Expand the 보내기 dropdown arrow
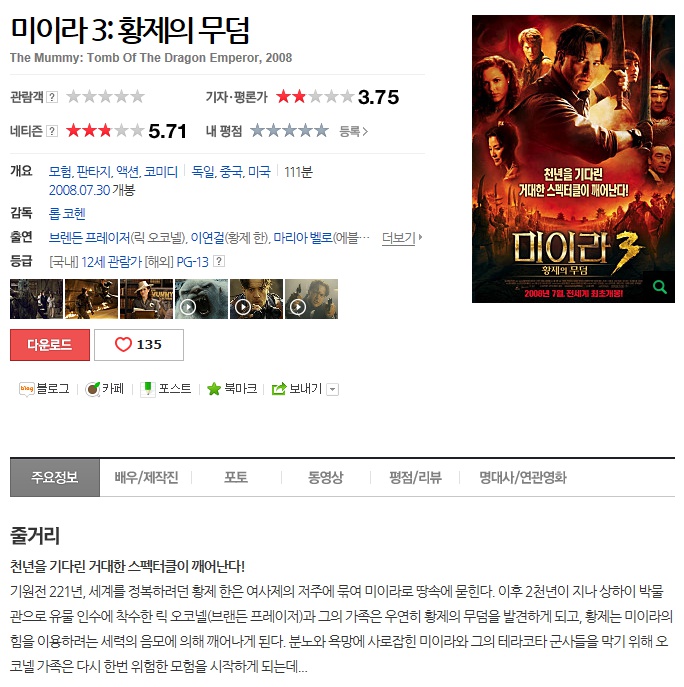Screen dimensions: 684x687 point(333,389)
